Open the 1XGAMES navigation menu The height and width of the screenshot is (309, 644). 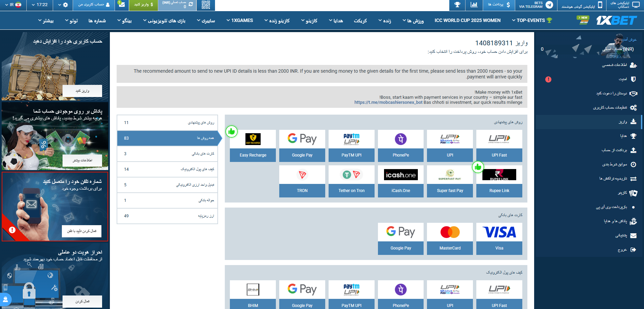tap(240, 20)
